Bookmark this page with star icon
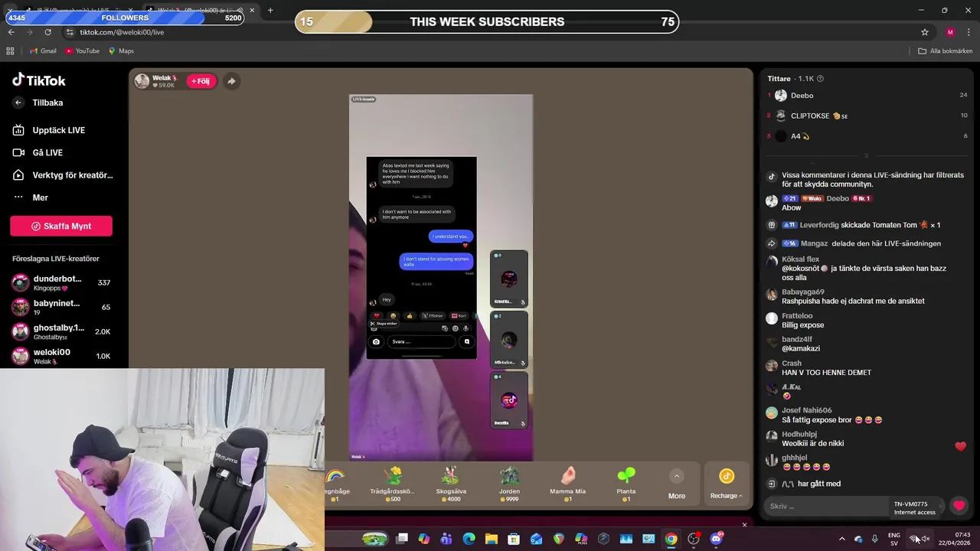The image size is (980, 551). [x=924, y=32]
